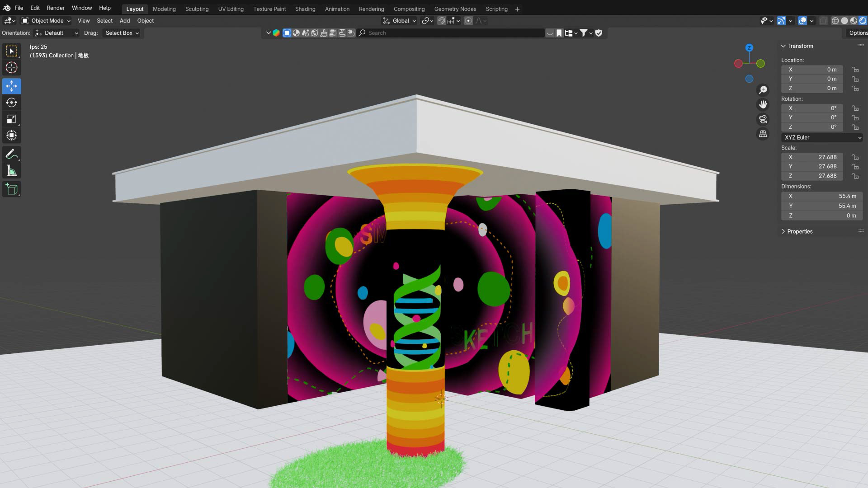The image size is (868, 488).
Task: Open the Add menu in header
Action: point(124,21)
